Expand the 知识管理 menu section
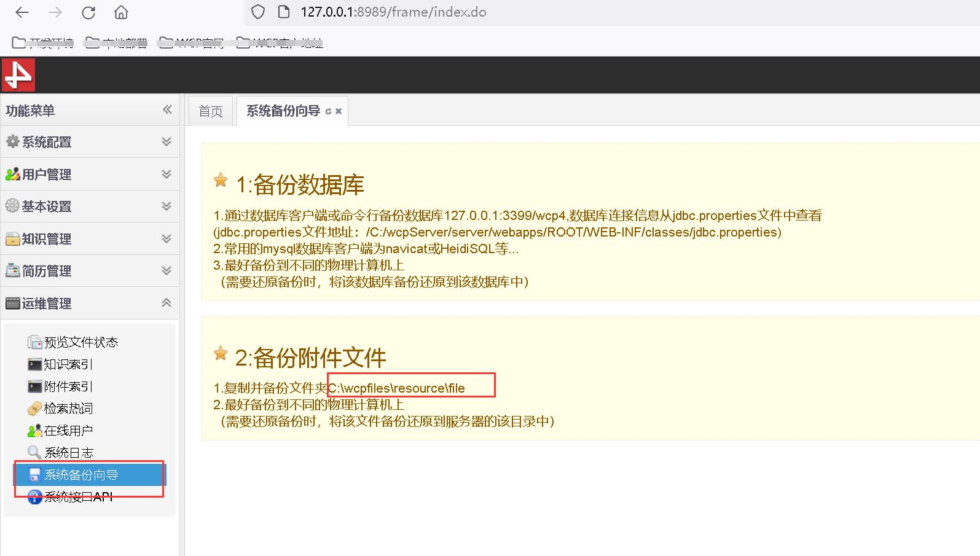Screen dimensions: 980x556 [x=90, y=239]
